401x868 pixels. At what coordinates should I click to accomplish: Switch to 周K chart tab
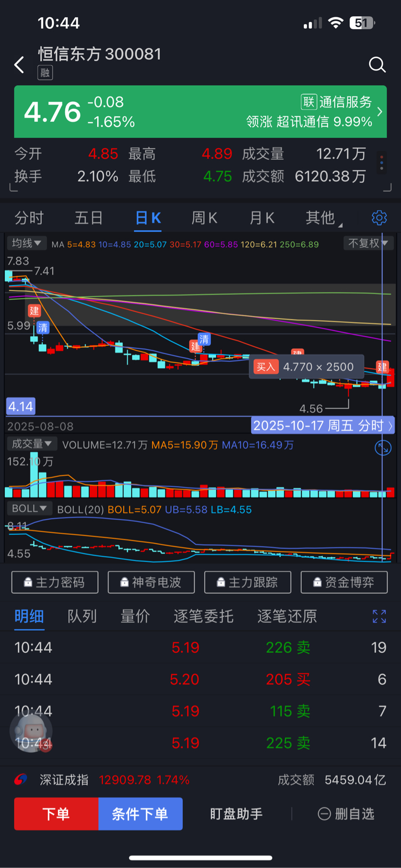(x=204, y=218)
